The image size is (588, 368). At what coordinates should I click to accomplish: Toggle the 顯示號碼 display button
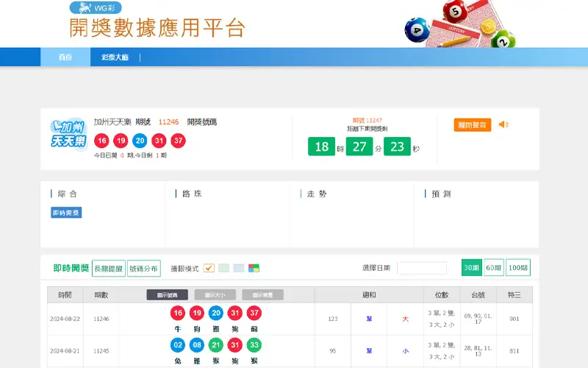tap(168, 295)
